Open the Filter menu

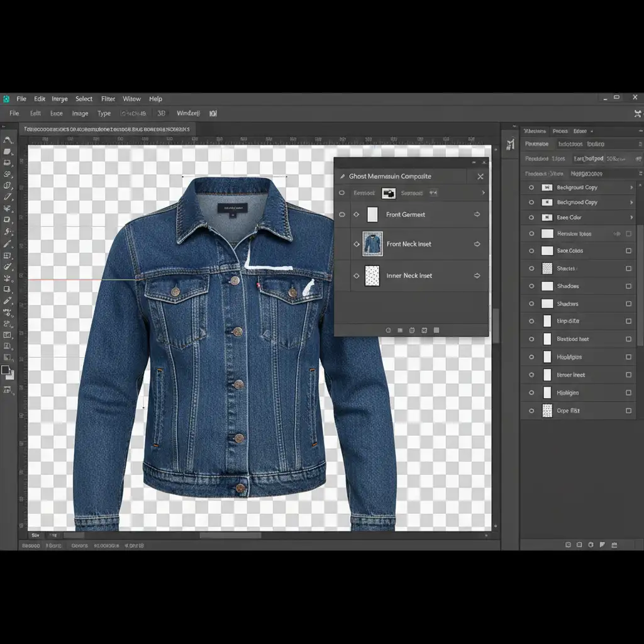click(x=108, y=99)
